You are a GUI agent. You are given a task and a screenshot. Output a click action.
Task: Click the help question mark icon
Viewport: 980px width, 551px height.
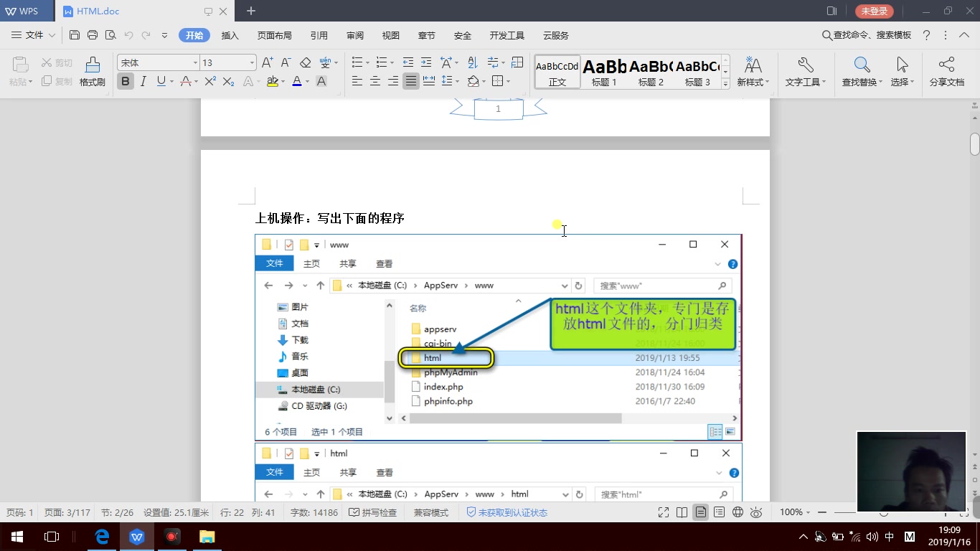click(x=926, y=35)
